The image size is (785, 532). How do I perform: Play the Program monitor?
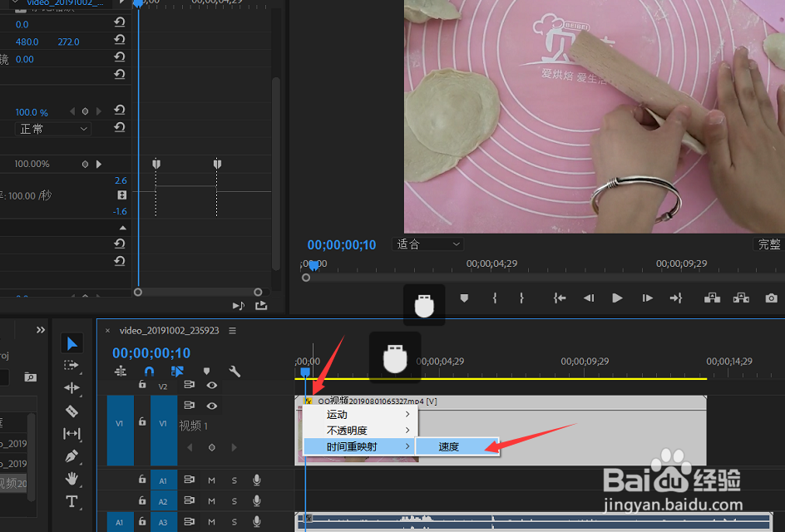617,298
